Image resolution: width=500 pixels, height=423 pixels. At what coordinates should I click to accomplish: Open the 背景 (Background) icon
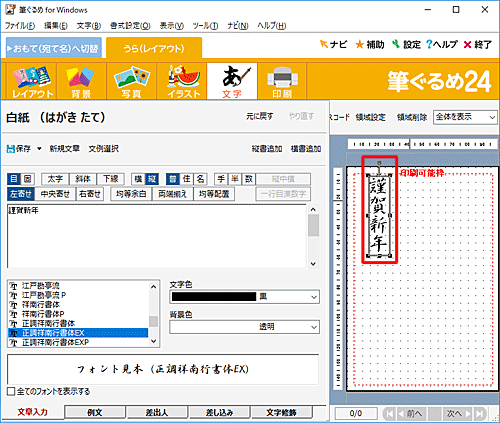pos(81,81)
